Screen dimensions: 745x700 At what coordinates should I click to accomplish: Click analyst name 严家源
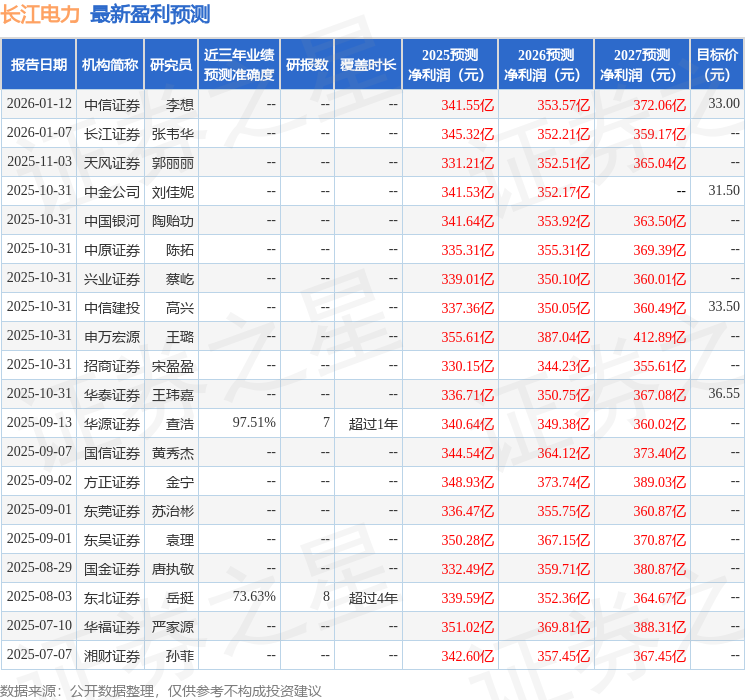tap(172, 627)
